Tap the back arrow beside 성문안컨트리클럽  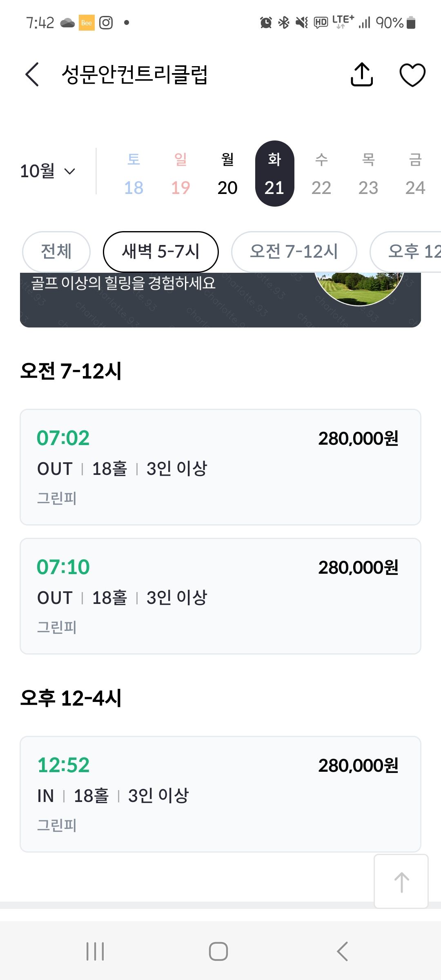click(32, 75)
